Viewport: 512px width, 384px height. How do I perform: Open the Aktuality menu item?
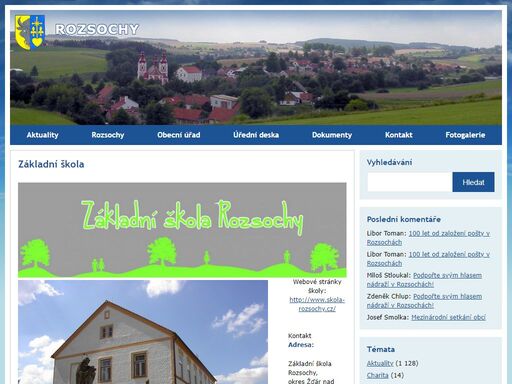pos(42,135)
